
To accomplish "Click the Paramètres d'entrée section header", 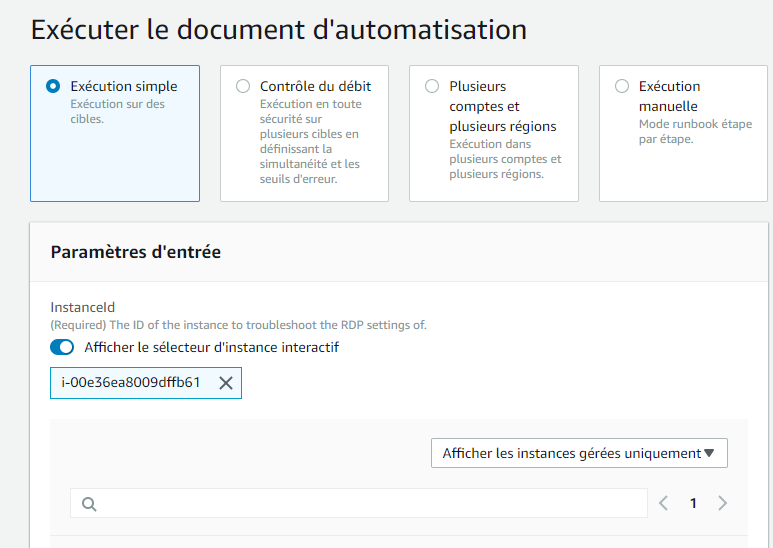I will [136, 252].
